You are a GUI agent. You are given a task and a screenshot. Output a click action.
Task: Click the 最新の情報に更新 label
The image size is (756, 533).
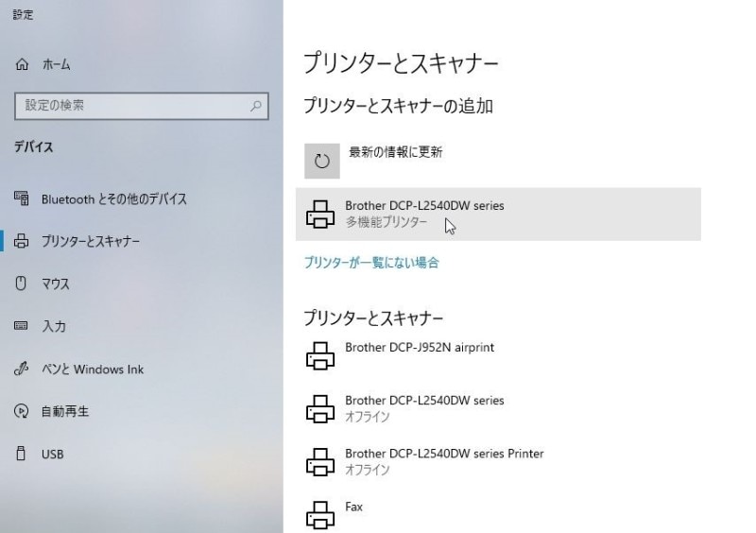(x=395, y=152)
